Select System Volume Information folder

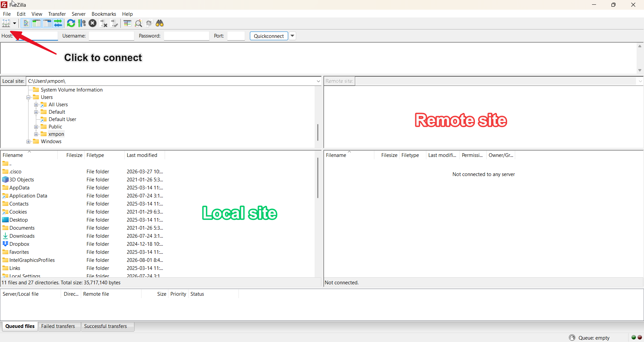tap(71, 90)
